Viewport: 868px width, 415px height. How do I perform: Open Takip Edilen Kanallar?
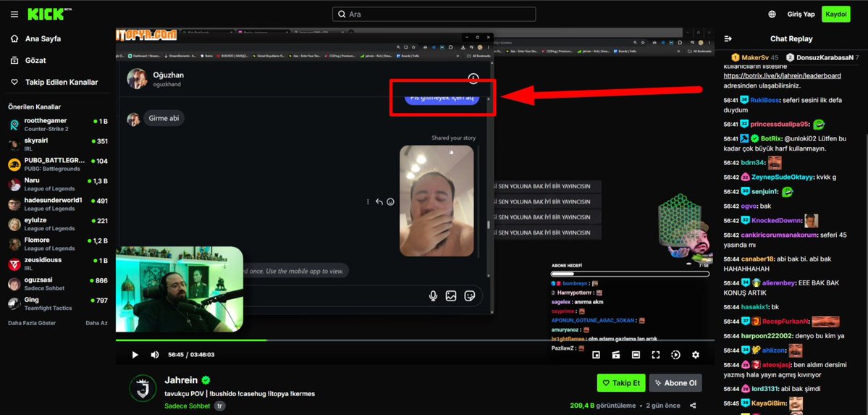pos(54,82)
